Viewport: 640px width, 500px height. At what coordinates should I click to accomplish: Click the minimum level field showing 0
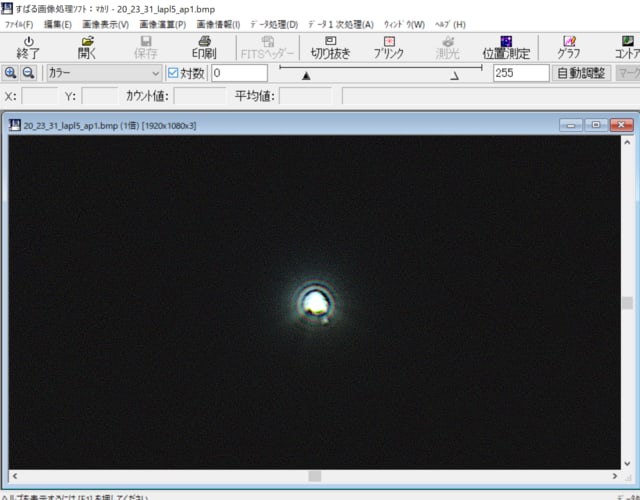click(x=240, y=73)
